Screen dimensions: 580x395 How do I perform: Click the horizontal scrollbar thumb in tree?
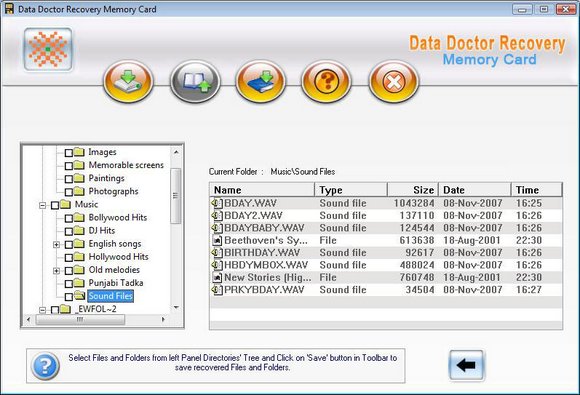[80, 320]
